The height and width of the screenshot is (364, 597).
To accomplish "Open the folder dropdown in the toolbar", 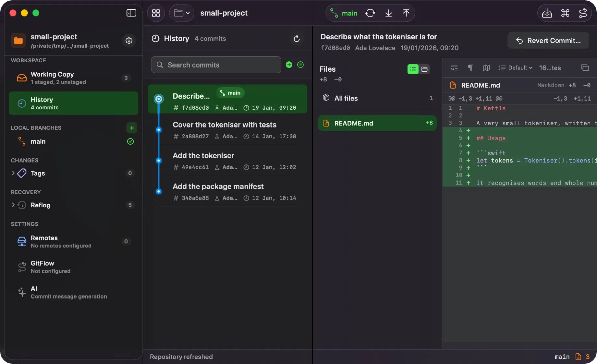I will [182, 13].
